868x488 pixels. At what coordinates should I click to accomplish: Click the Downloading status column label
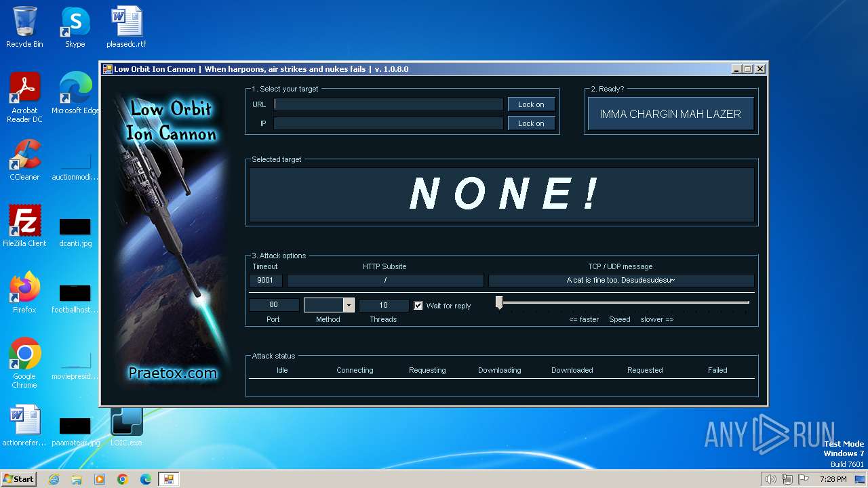(x=500, y=370)
